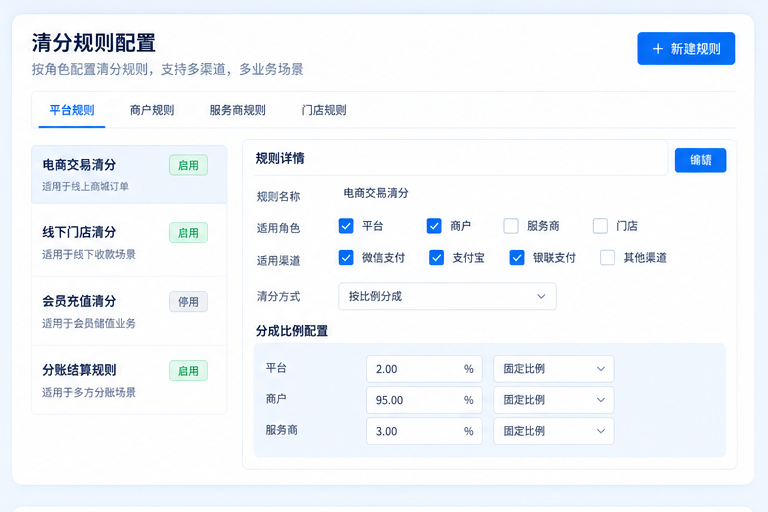
Task: Click the 分成比例配置 heading
Action: point(291,331)
